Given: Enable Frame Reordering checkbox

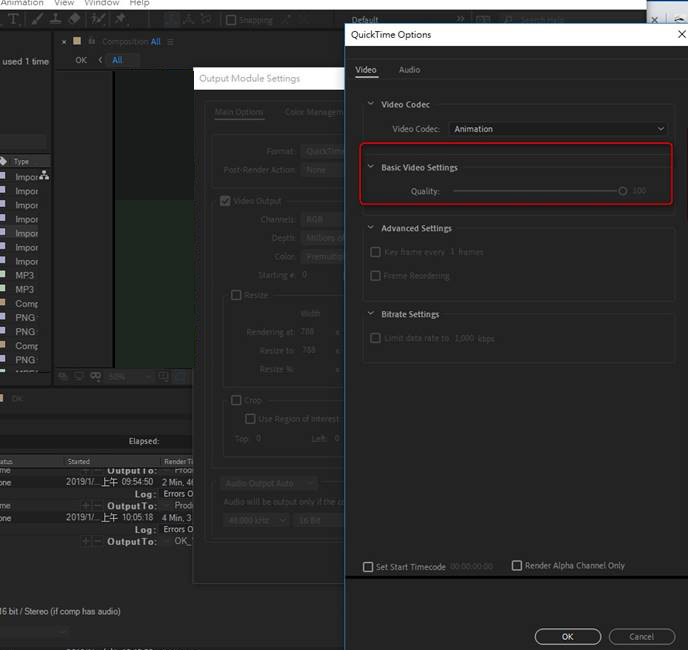Looking at the screenshot, I should [375, 276].
